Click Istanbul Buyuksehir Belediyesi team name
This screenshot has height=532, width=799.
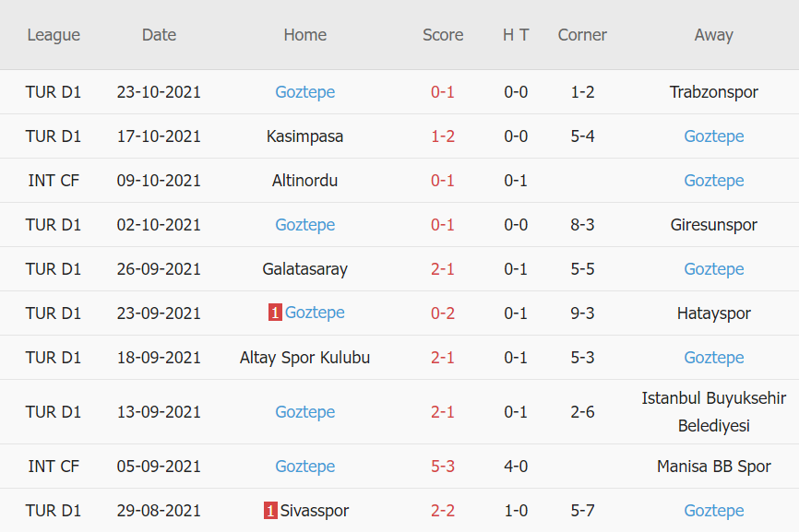tap(713, 411)
